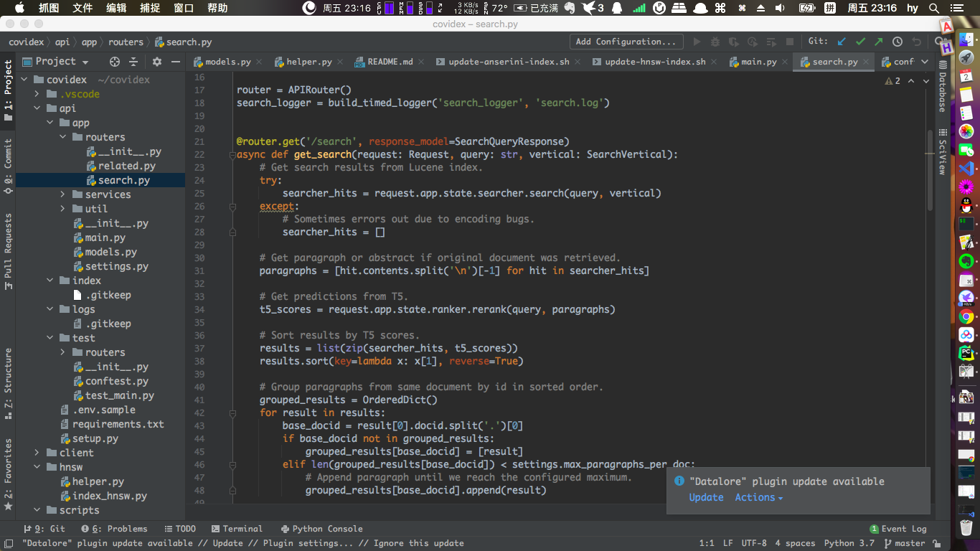
Task: Click the Debug bug icon
Action: [x=715, y=42]
